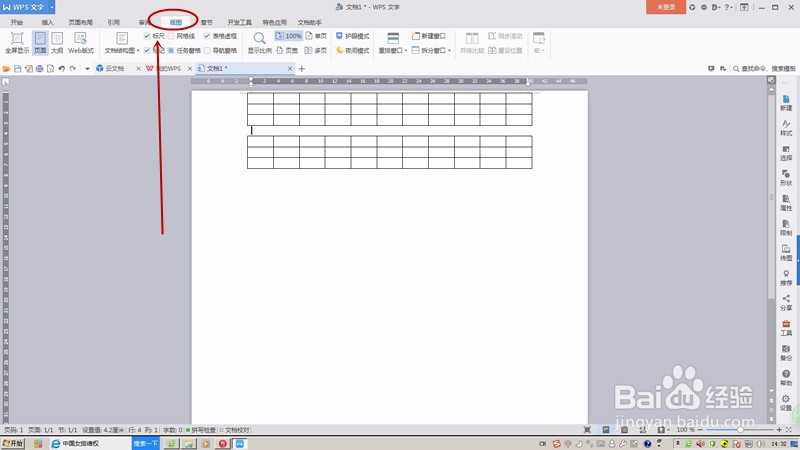Click the Save icon in quick toolbar
This screenshot has width=800, height=450.
(x=17, y=68)
